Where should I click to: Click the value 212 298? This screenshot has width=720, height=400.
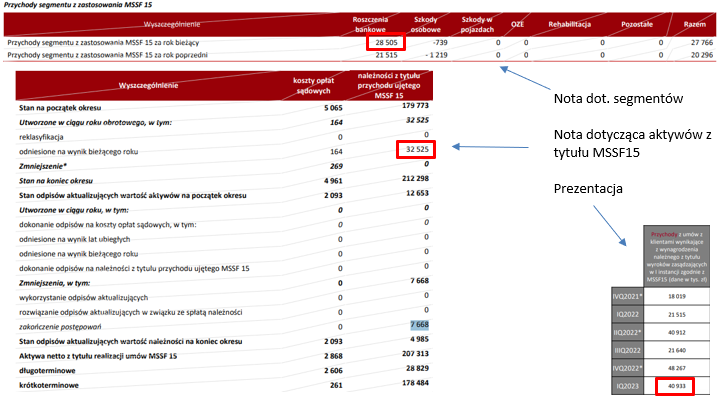(x=416, y=179)
